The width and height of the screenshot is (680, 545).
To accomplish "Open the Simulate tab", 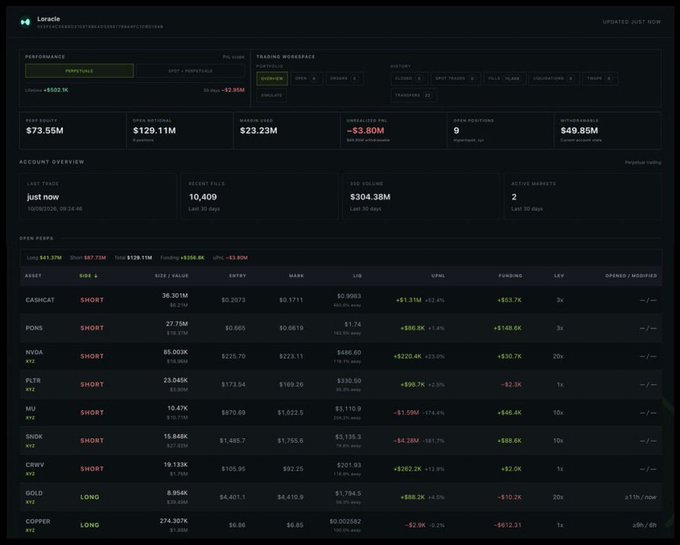I will pyautogui.click(x=271, y=95).
